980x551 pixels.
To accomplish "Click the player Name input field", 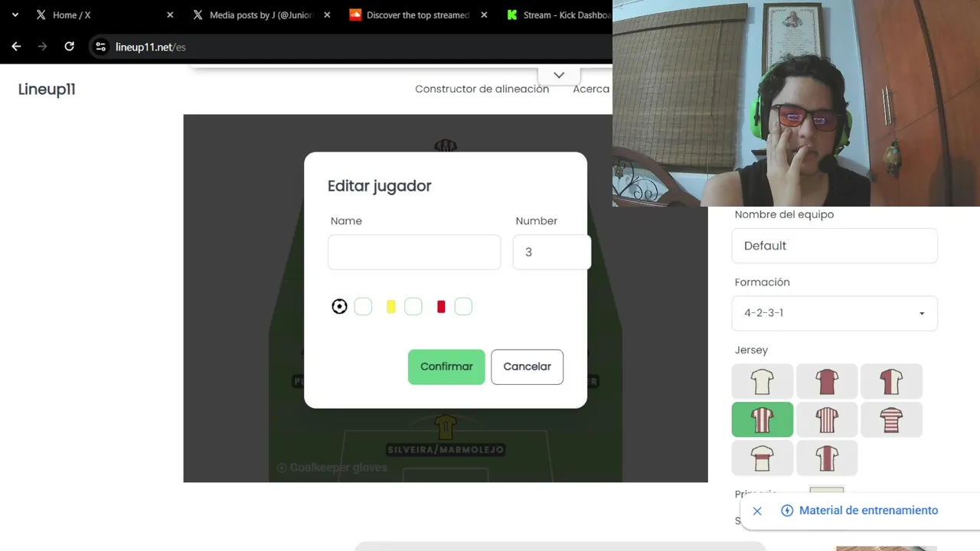I will click(x=414, y=252).
